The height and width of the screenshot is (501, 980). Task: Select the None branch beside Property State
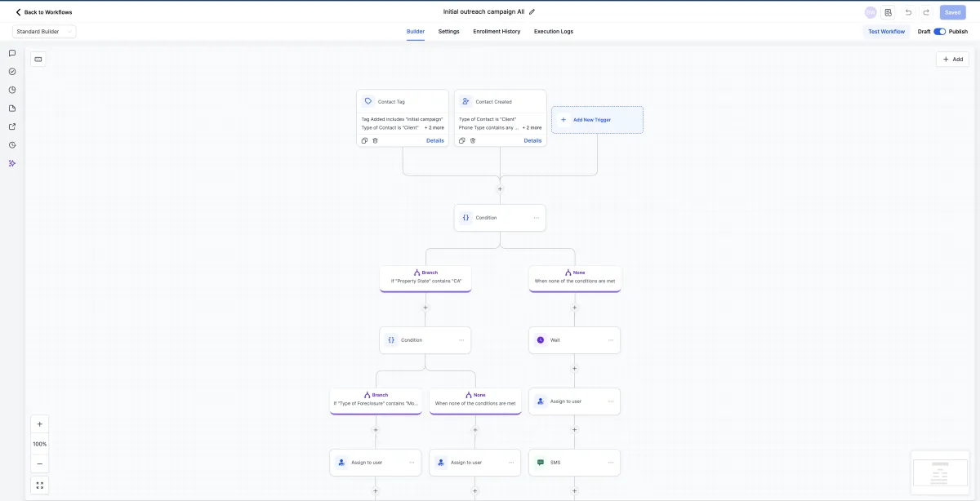[575, 277]
